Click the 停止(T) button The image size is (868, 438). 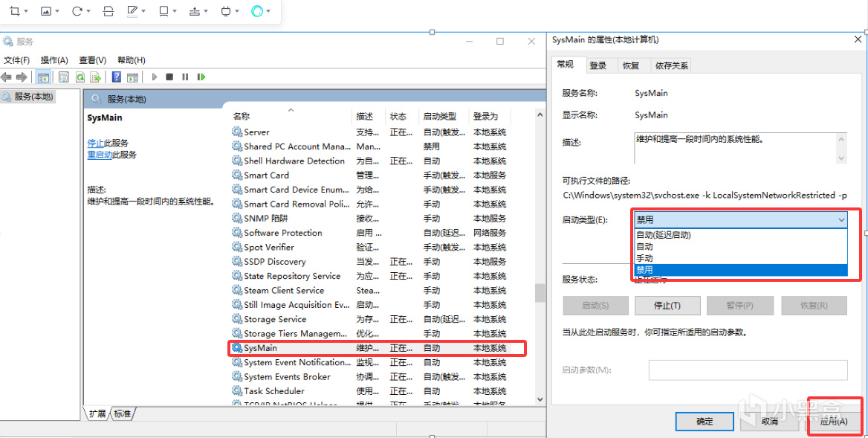pos(667,306)
